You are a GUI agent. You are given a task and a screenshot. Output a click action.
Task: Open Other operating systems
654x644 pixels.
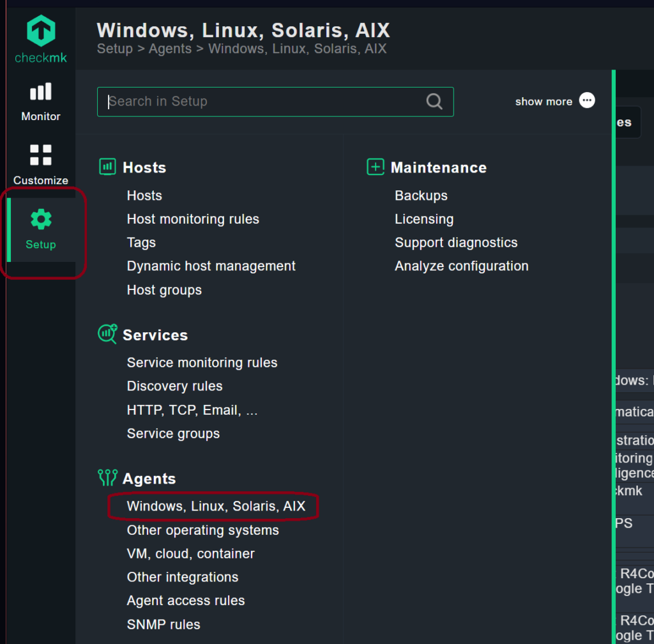point(202,530)
